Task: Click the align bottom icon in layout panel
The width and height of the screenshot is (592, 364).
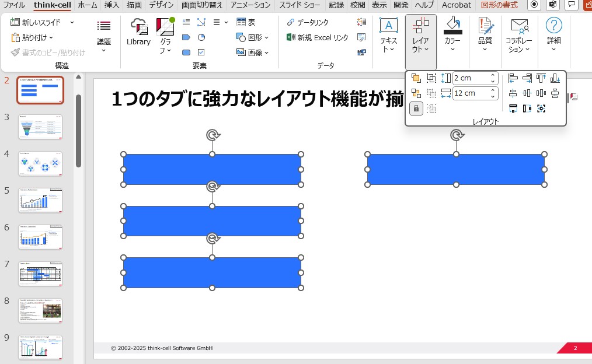Action: tap(555, 78)
